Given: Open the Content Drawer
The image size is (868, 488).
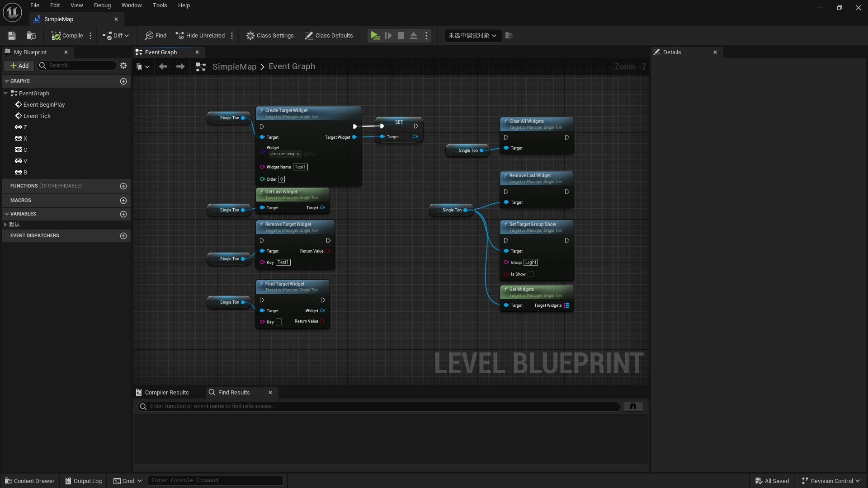Looking at the screenshot, I should [29, 480].
